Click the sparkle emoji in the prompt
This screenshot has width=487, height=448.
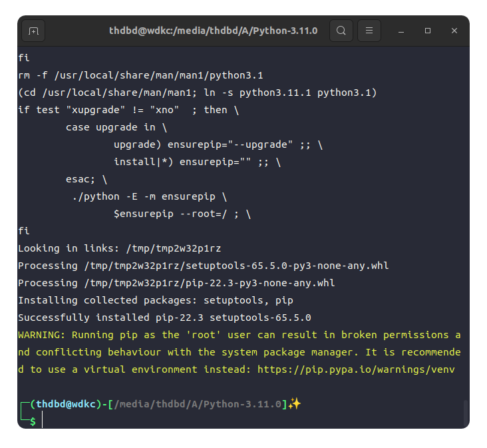(295, 404)
